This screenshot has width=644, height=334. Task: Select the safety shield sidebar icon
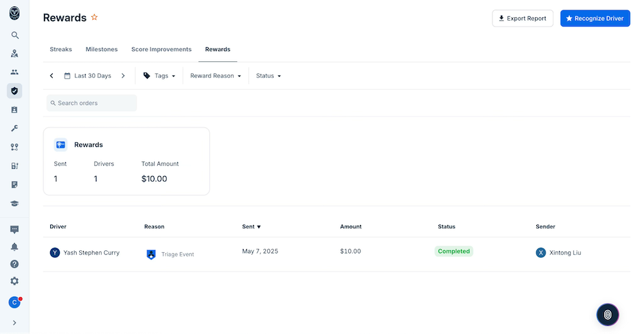click(x=15, y=91)
